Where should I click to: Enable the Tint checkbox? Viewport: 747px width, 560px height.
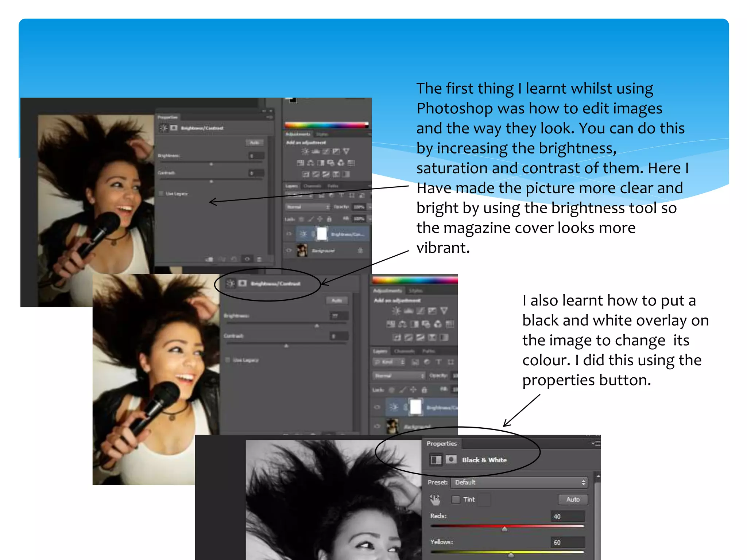(456, 499)
